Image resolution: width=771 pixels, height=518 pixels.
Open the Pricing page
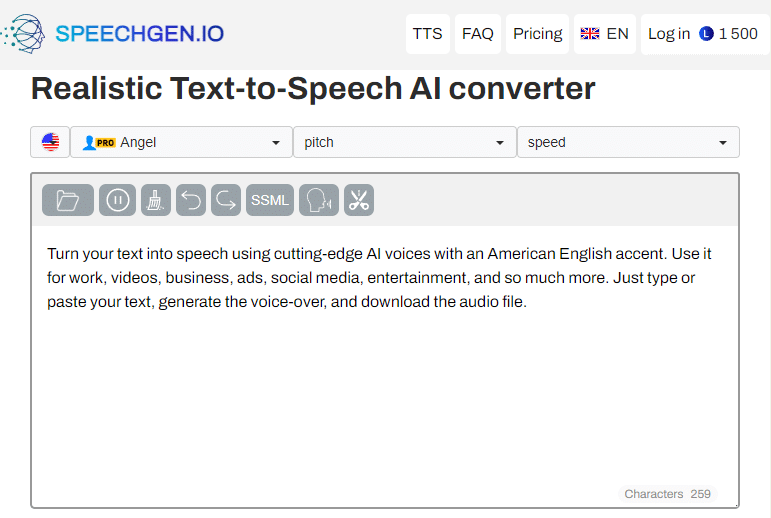(538, 34)
